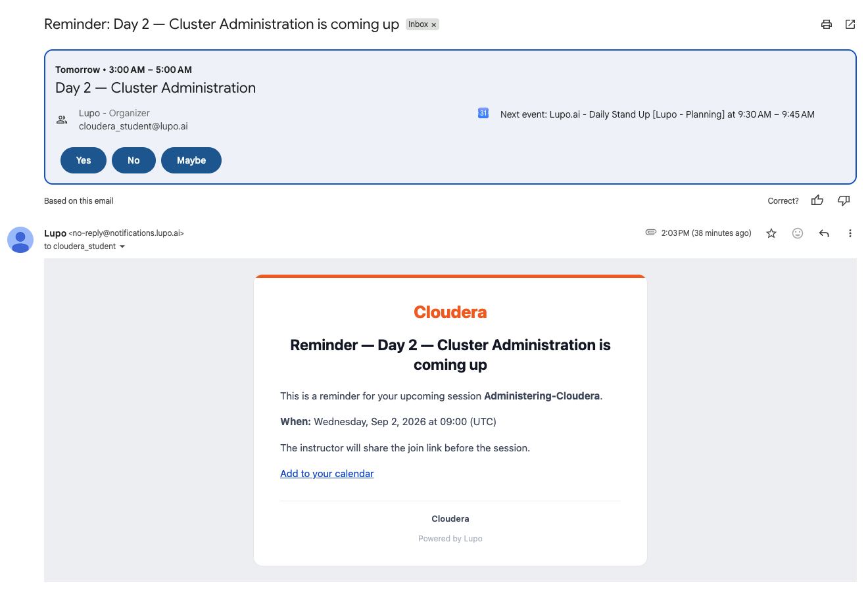
Task: Star this email
Action: [771, 233]
